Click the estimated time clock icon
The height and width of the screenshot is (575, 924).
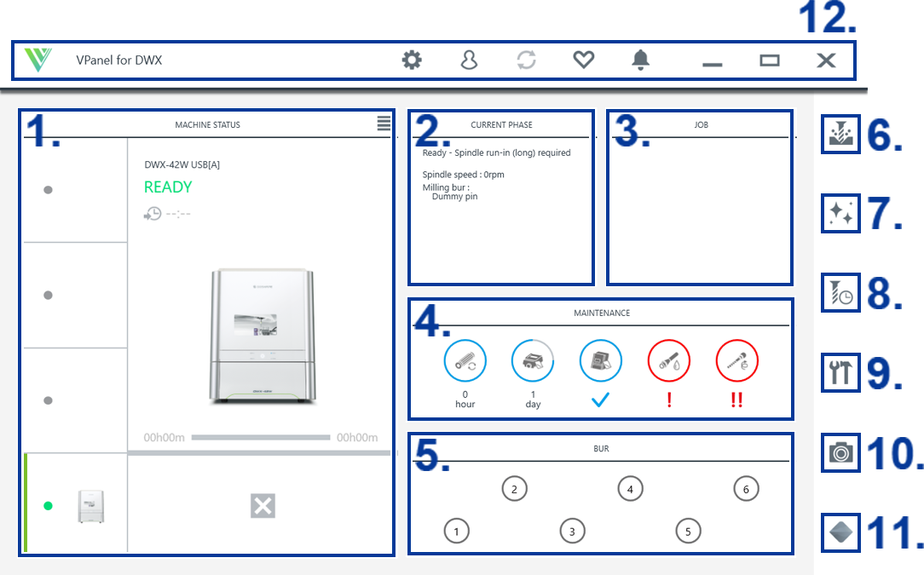tap(153, 214)
